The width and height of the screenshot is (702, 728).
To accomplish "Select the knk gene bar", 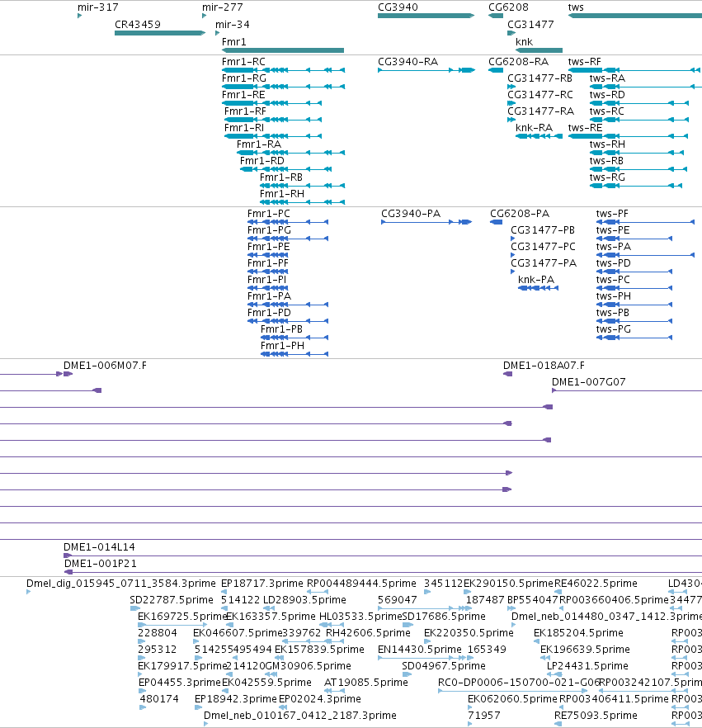I will click(x=539, y=50).
